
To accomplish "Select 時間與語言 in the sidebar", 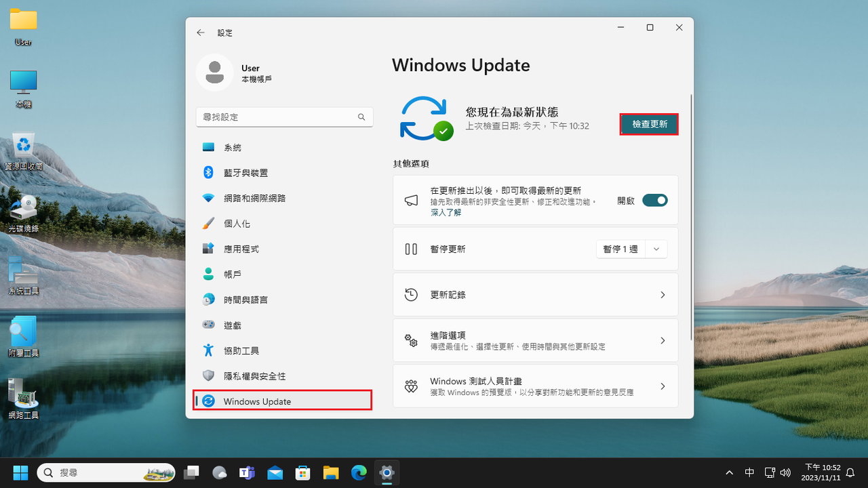I will [284, 300].
